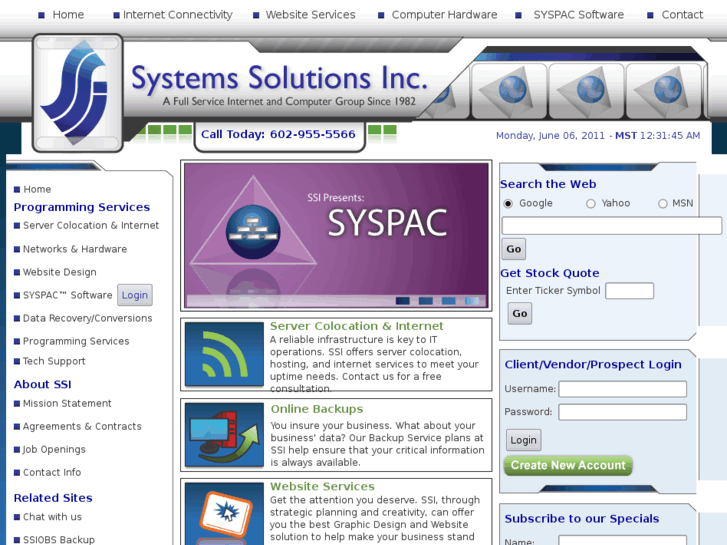Screen dimensions: 727x545
Task: Click Server Colocation & Internet green heading
Action: [x=357, y=326]
